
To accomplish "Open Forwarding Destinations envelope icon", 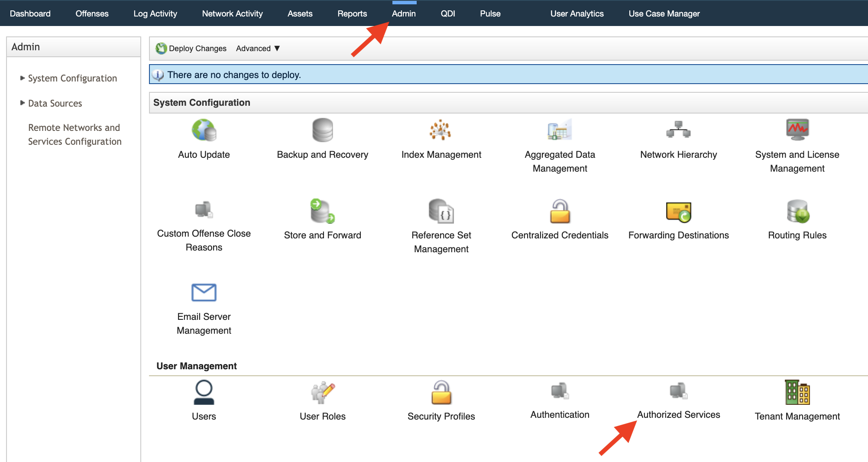I will click(x=678, y=212).
